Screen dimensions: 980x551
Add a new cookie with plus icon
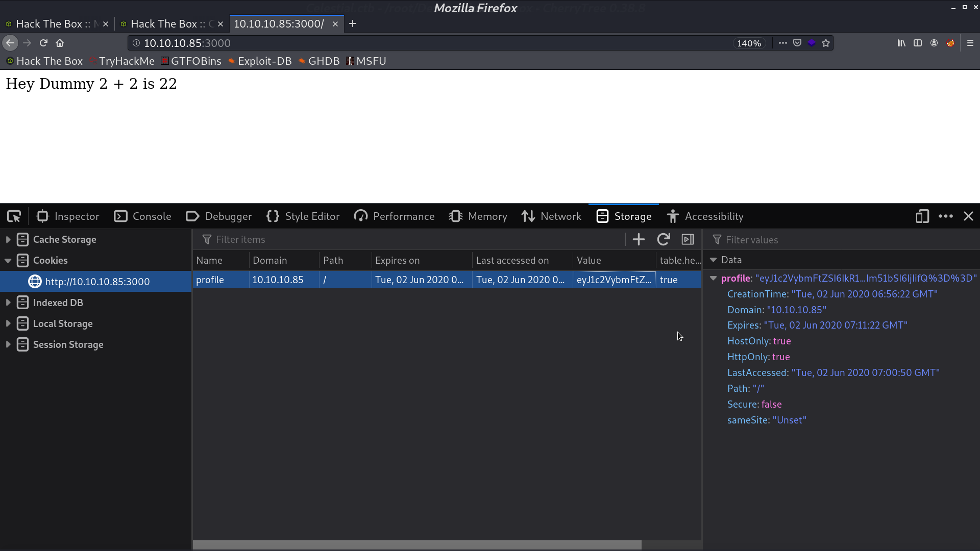pyautogui.click(x=639, y=239)
